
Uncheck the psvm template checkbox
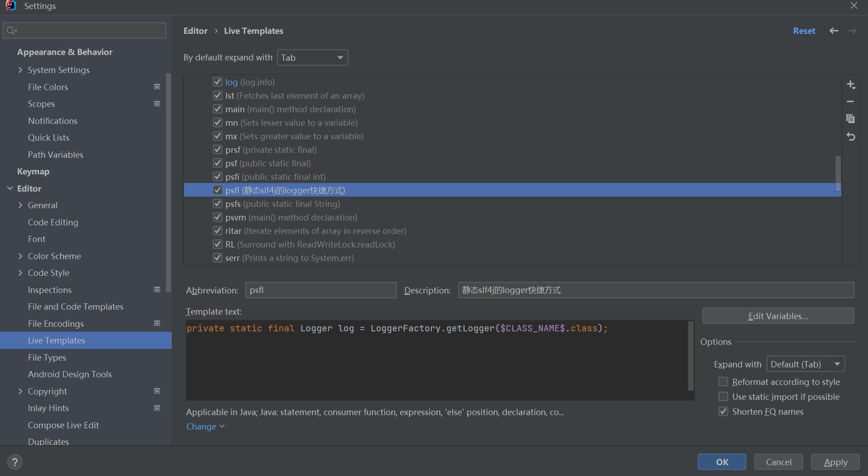tap(218, 217)
